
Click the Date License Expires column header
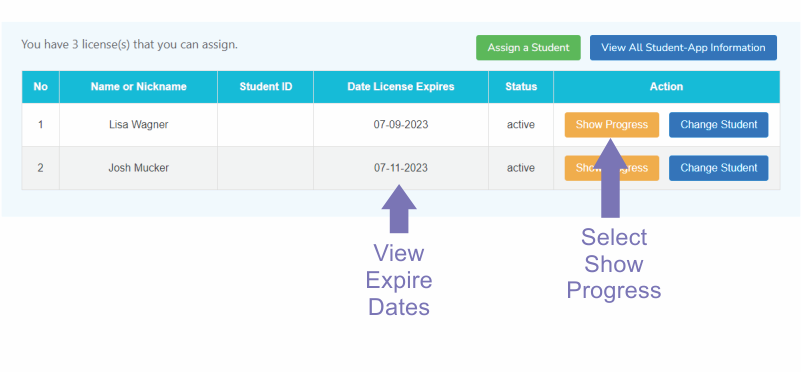[x=401, y=87]
